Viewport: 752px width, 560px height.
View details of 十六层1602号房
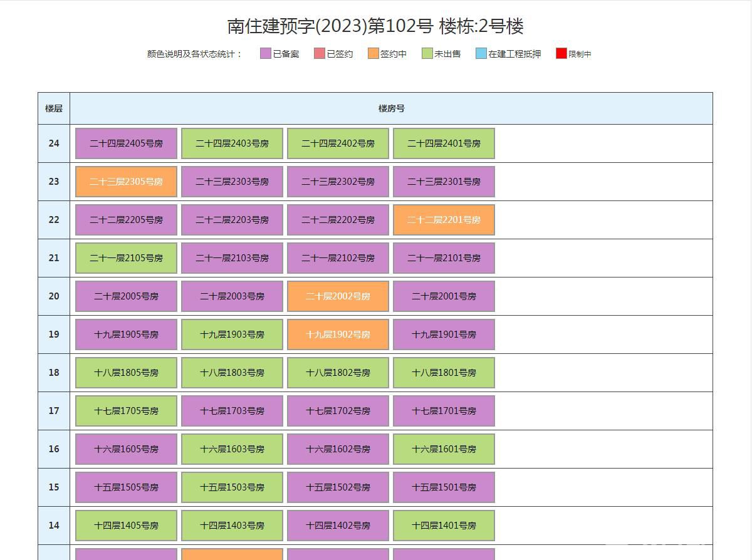click(338, 449)
